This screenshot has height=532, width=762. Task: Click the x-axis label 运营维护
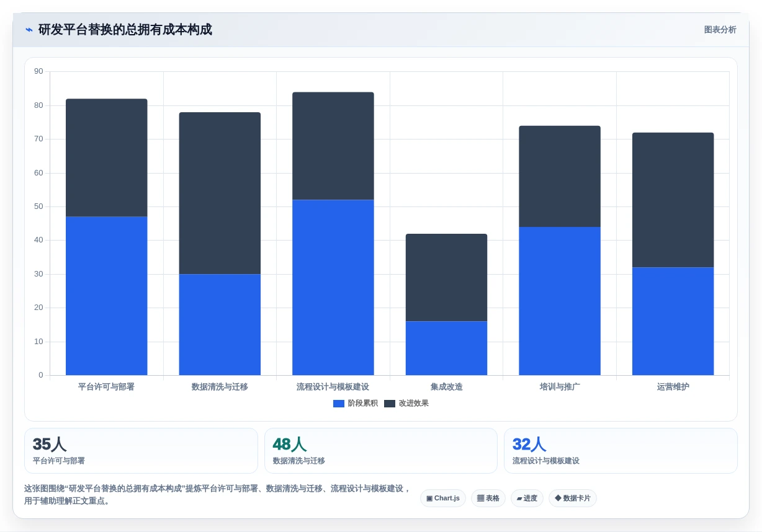[x=673, y=387]
